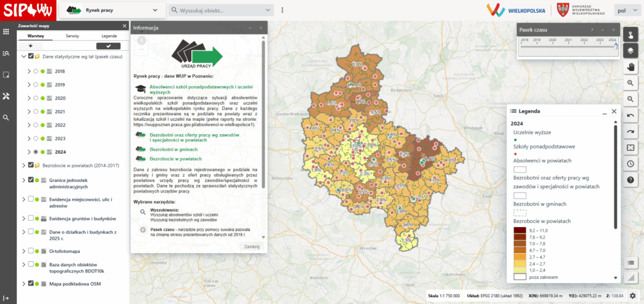Open the Rynek pracy map selector dropdown
This screenshot has width=644, height=304.
coord(113,10)
